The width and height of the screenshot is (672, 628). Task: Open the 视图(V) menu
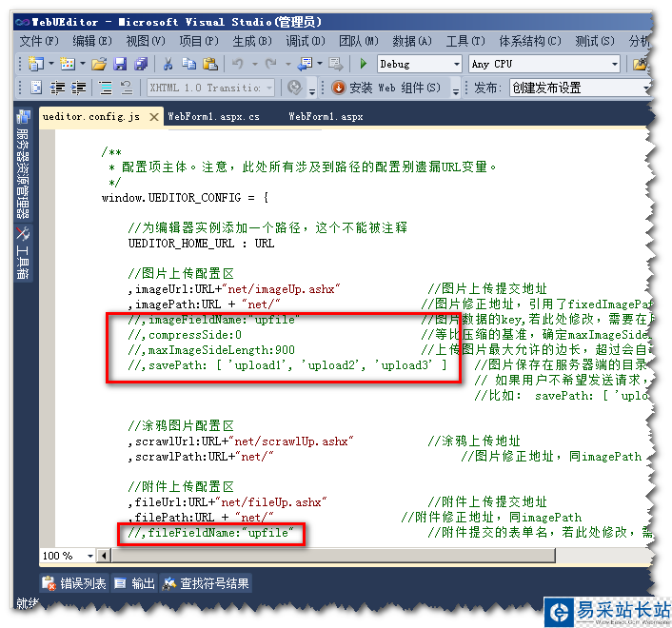146,41
